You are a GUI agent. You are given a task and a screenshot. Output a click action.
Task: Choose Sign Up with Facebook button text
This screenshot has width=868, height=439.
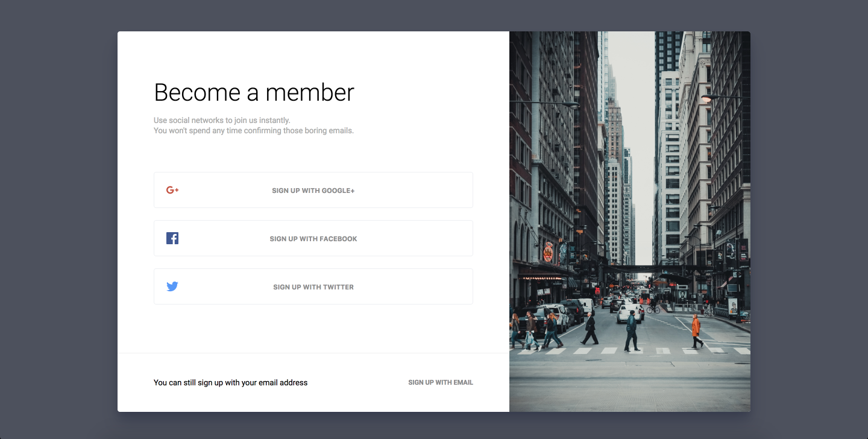[x=313, y=239]
